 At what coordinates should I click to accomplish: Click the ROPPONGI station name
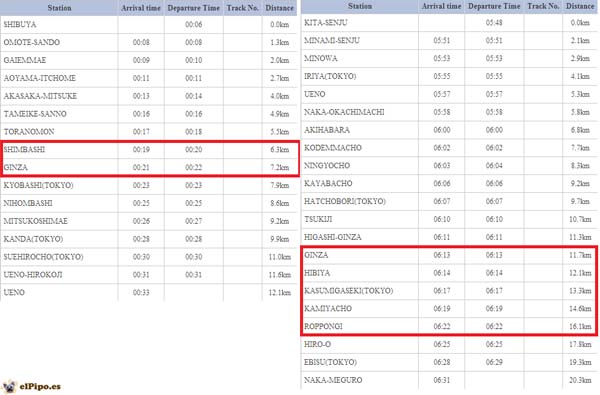[x=323, y=326]
